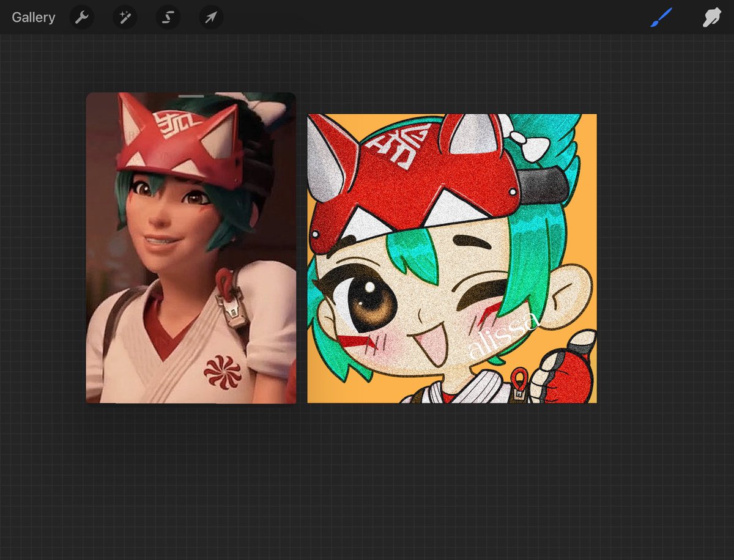Select the Smudge finger tool
This screenshot has width=734, height=560.
712,18
